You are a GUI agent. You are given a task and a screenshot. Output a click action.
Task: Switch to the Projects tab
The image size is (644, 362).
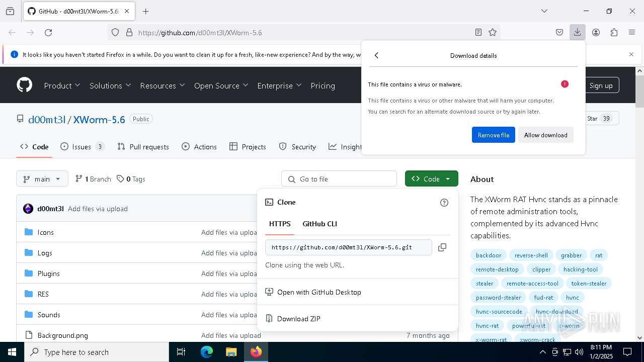tap(248, 147)
